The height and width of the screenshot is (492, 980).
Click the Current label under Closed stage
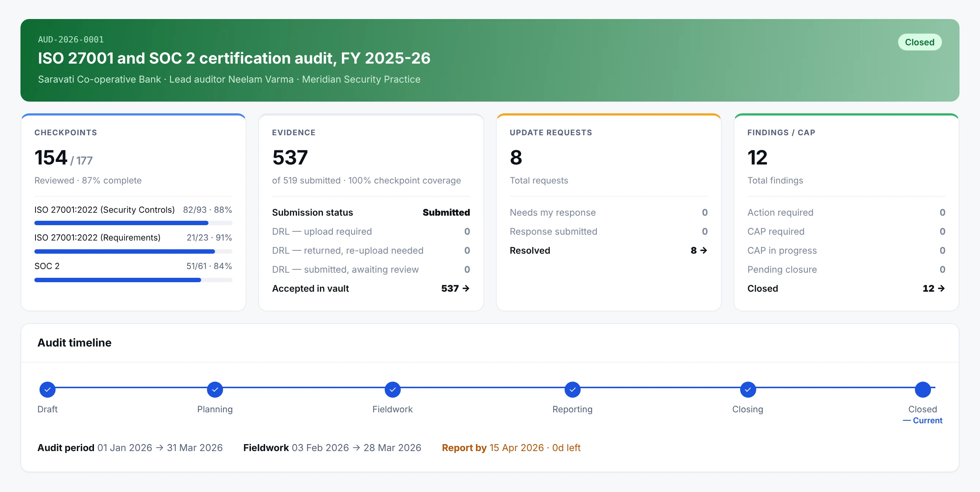point(923,420)
